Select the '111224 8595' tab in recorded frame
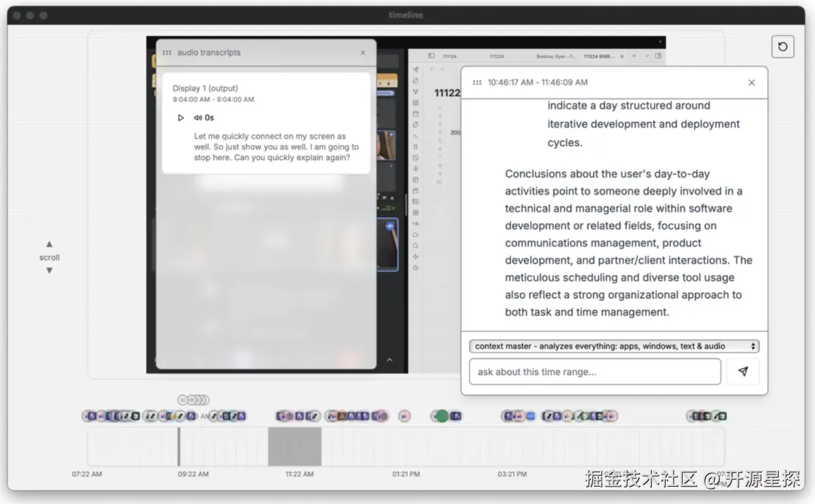The width and height of the screenshot is (815, 504). point(598,56)
